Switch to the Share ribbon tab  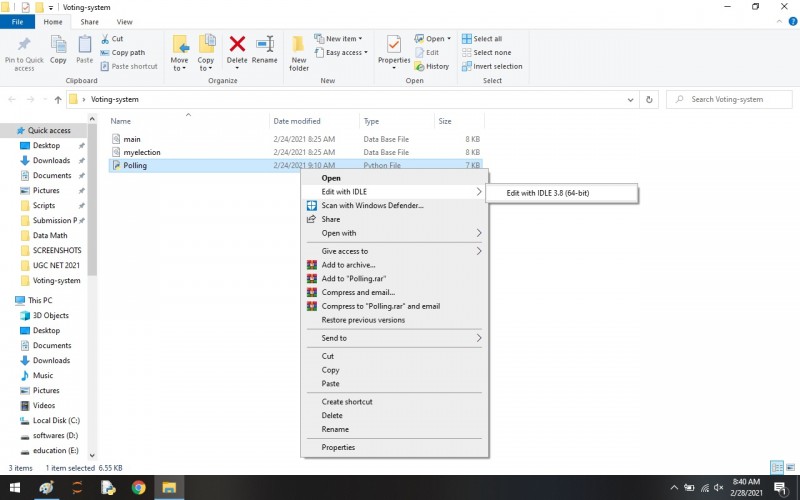(x=89, y=22)
